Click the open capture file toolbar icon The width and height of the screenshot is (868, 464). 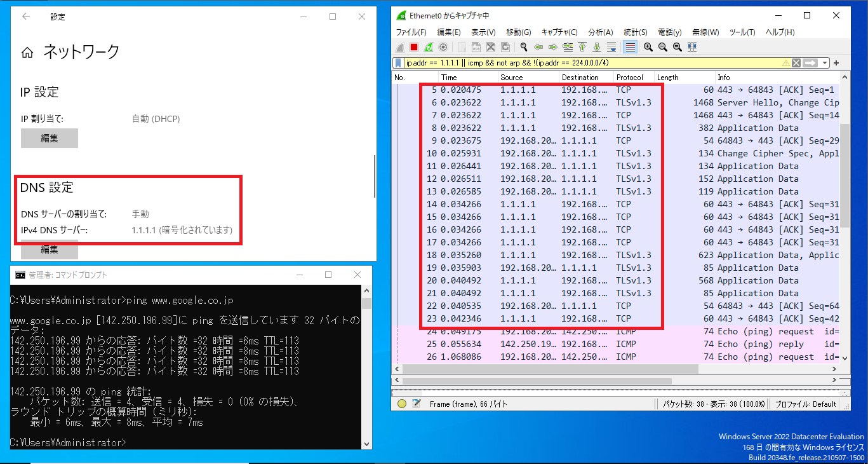tap(462, 47)
